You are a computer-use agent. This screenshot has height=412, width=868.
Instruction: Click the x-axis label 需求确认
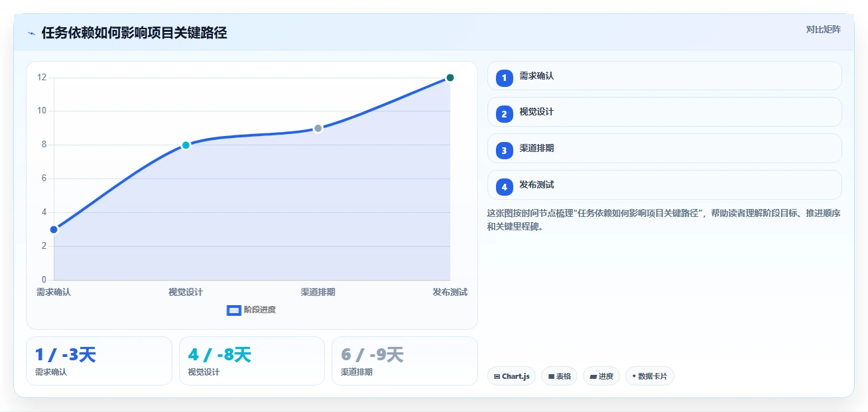point(54,293)
